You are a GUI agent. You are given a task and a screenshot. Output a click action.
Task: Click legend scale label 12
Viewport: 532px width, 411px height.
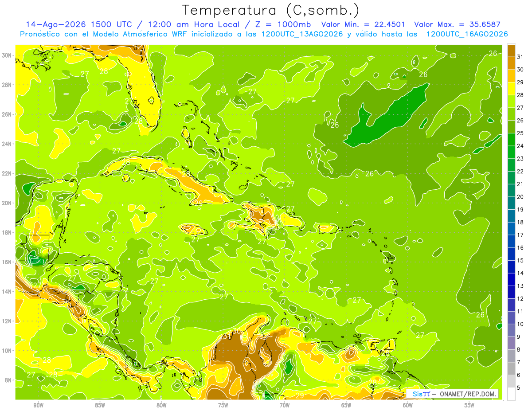(x=520, y=299)
